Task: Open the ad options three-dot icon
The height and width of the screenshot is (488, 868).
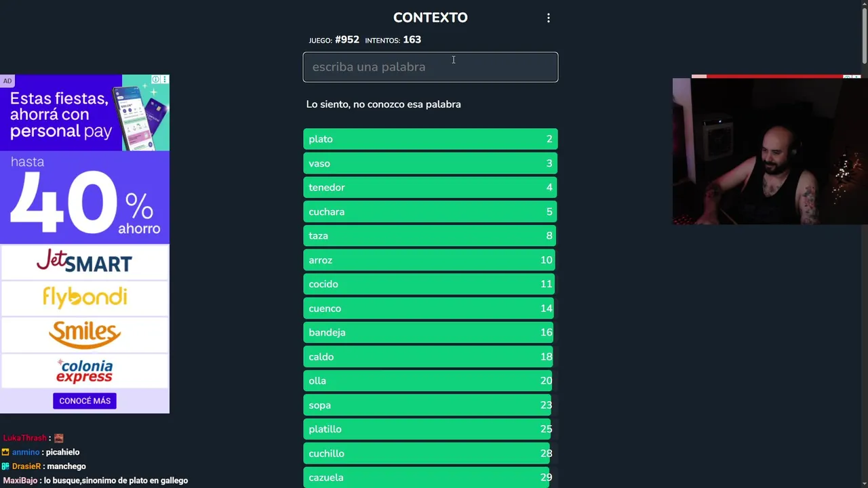Action: 164,80
